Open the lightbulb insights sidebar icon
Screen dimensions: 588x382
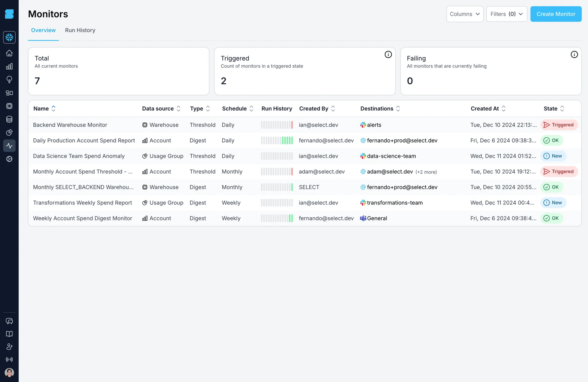(9, 80)
